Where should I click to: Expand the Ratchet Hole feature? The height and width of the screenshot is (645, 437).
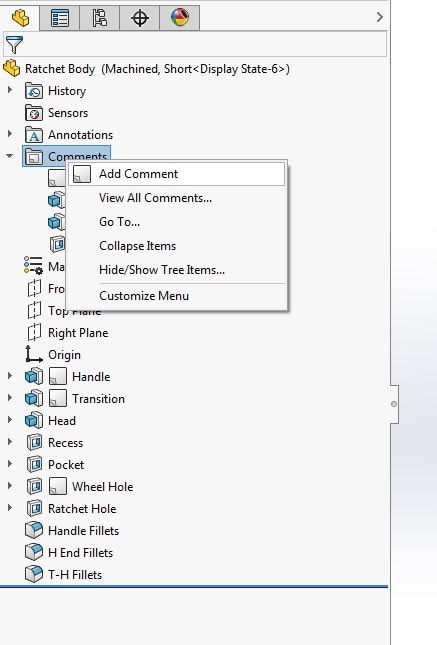(10, 508)
